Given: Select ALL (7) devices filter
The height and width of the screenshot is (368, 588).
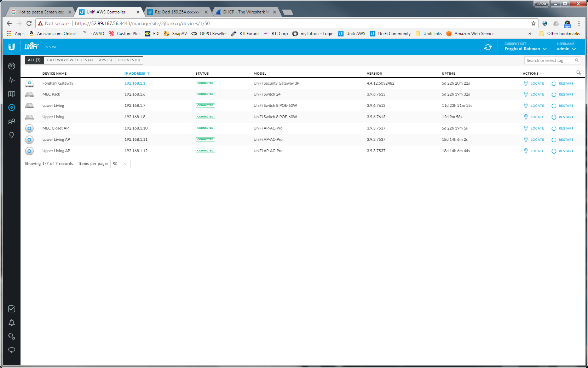Looking at the screenshot, I should (34, 60).
